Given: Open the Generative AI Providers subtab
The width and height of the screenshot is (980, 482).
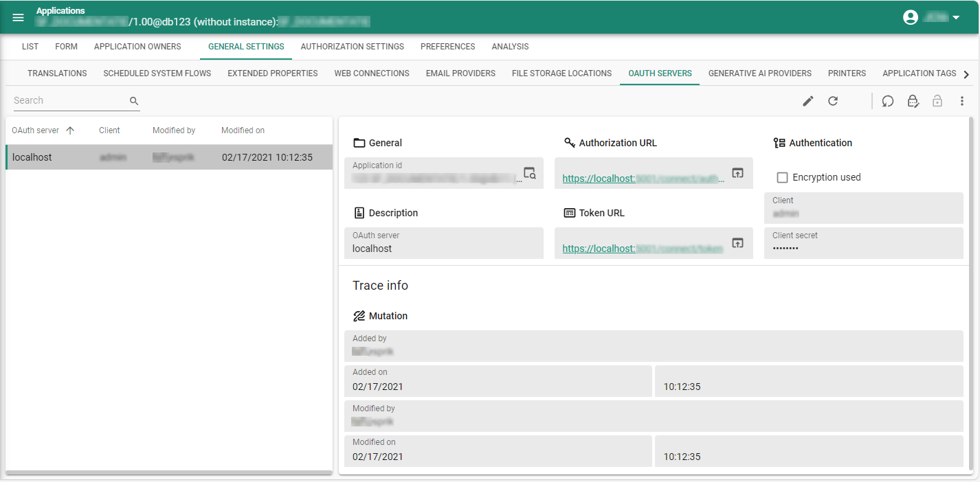Looking at the screenshot, I should click(760, 73).
